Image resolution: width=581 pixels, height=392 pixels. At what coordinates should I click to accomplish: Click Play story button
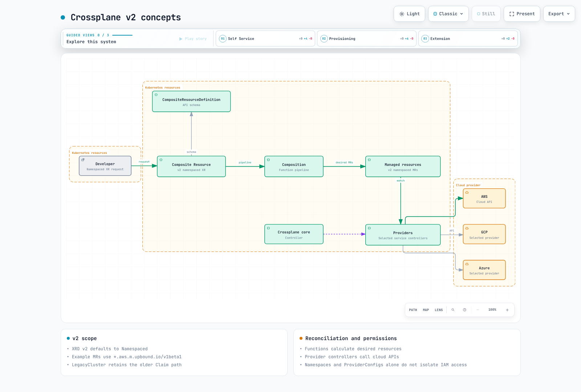click(x=193, y=39)
